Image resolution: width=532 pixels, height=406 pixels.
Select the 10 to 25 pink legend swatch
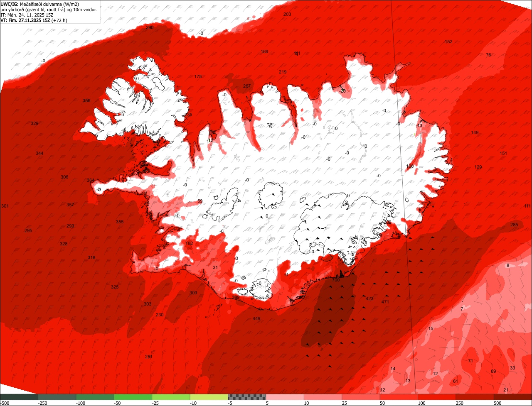pos(323,397)
